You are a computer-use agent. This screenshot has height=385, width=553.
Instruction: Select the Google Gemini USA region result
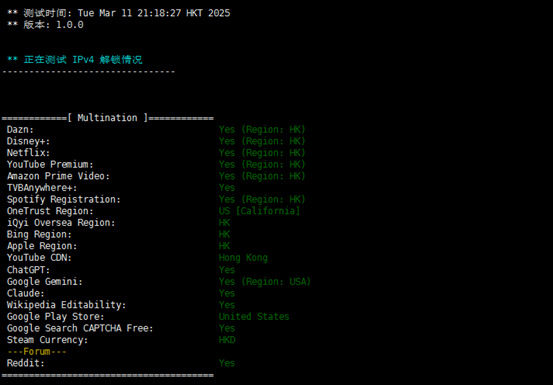click(x=265, y=281)
